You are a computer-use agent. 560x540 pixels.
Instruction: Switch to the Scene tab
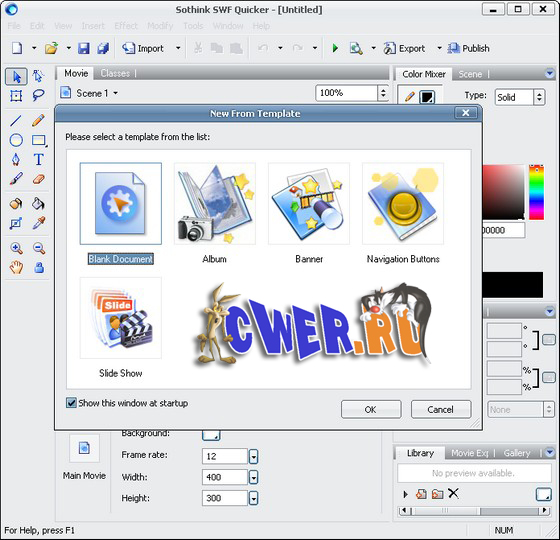470,74
